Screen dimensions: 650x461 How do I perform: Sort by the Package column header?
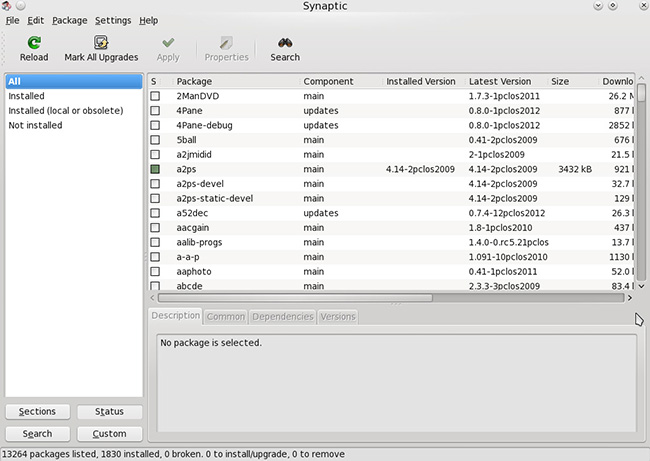(236, 81)
